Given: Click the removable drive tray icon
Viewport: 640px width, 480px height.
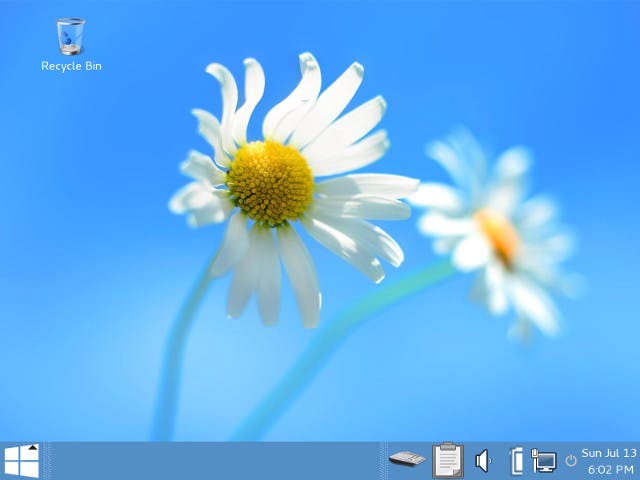Looking at the screenshot, I should coord(407,458).
